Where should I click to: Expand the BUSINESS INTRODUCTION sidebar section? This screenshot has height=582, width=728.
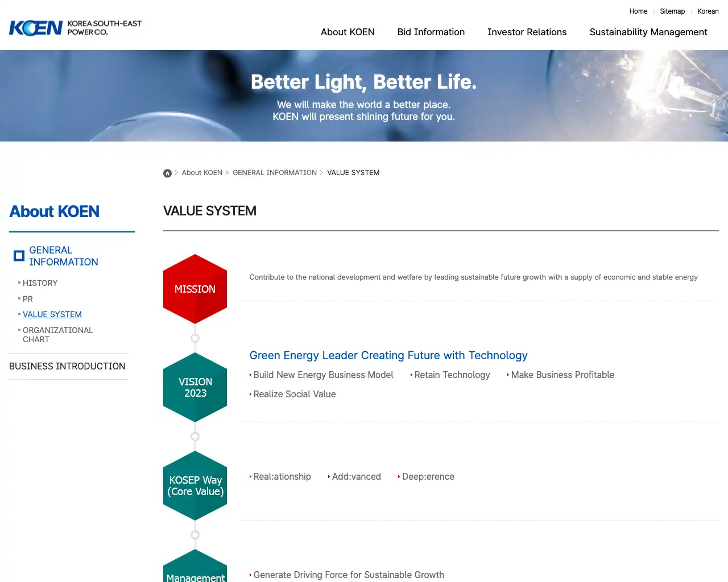(67, 366)
